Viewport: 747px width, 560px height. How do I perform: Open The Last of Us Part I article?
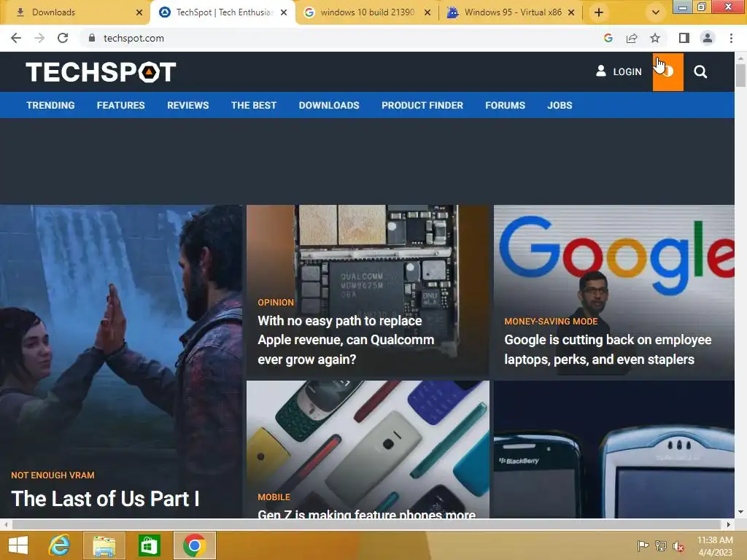coord(105,499)
